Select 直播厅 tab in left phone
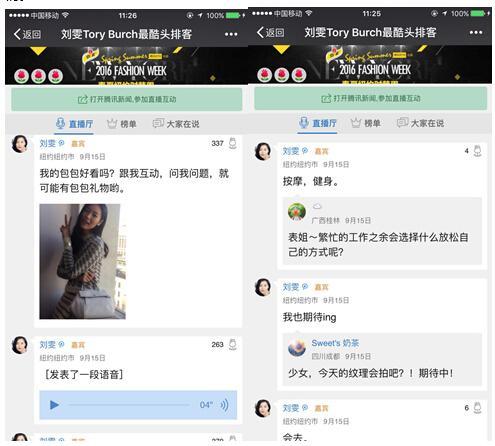The width and height of the screenshot is (495, 446). click(74, 124)
